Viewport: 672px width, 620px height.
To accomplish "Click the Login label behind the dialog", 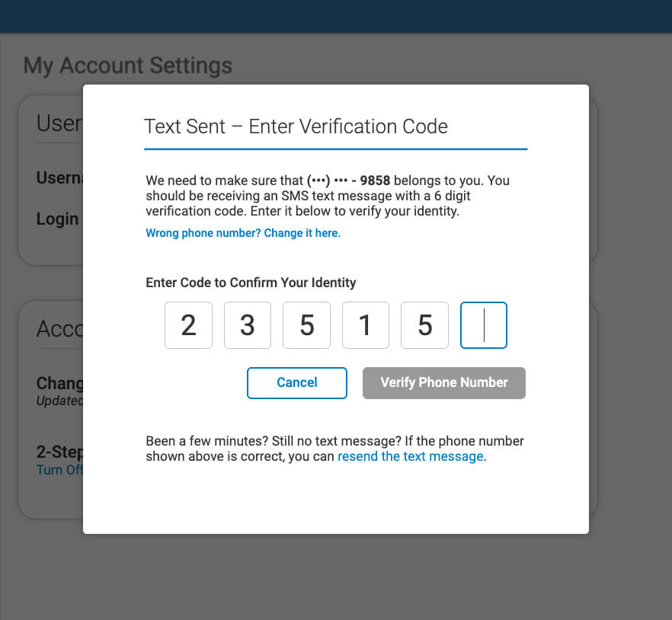I will 58,219.
